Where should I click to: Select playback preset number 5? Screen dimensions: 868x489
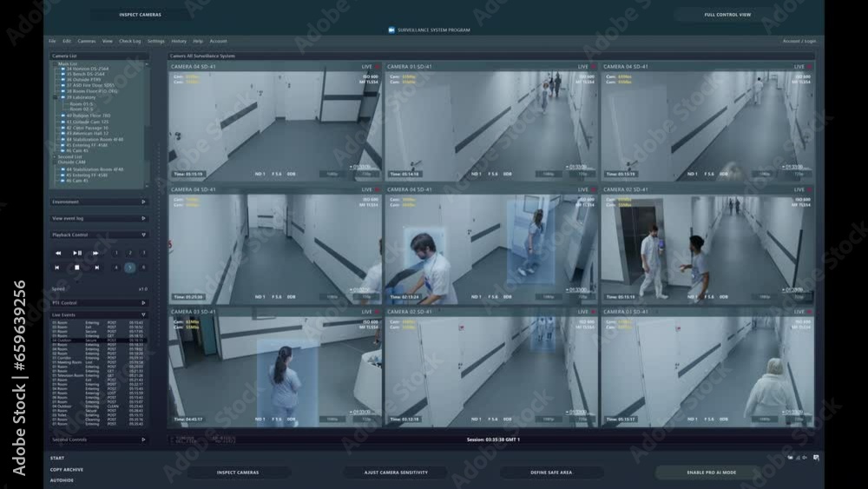(130, 268)
